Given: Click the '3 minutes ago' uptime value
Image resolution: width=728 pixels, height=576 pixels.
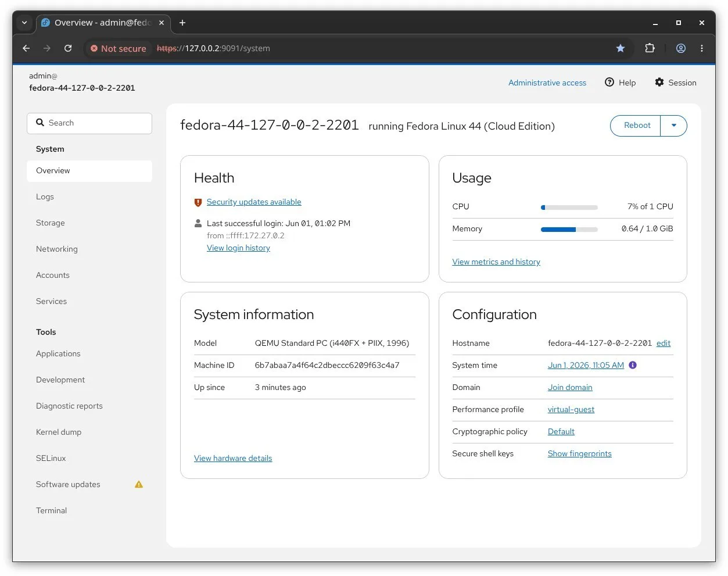Looking at the screenshot, I should [280, 388].
